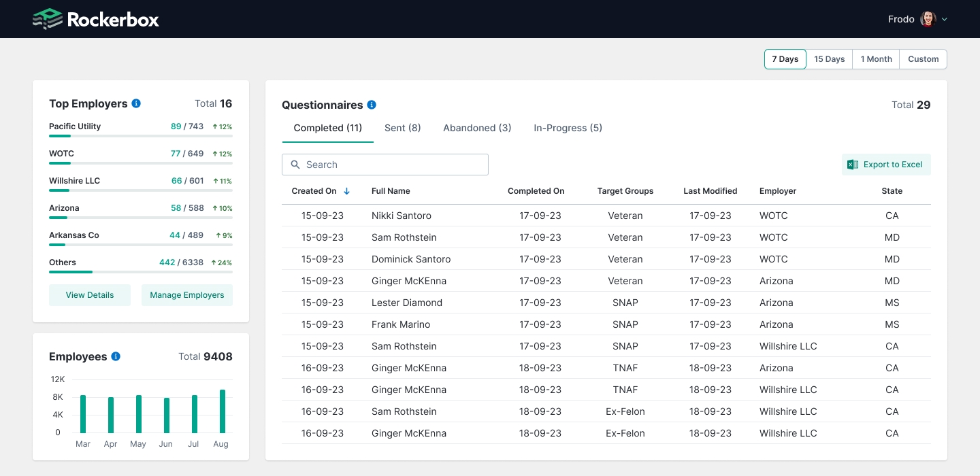Open the user menu chevron next to Frodo
This screenshot has height=476, width=980.
point(945,20)
